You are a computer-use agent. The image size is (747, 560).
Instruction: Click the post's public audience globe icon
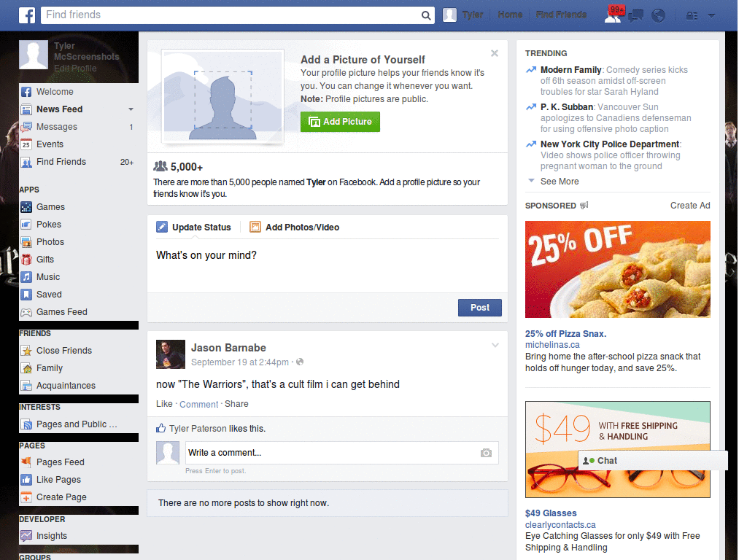tap(300, 362)
